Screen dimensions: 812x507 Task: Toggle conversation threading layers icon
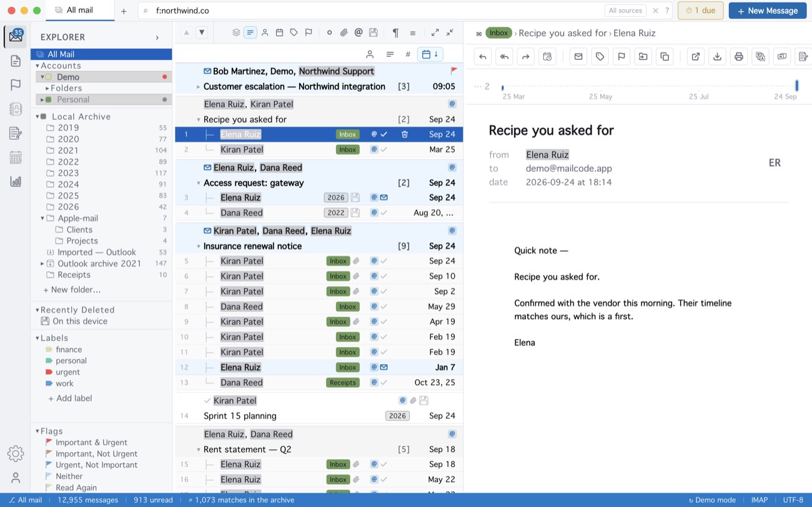click(x=236, y=32)
